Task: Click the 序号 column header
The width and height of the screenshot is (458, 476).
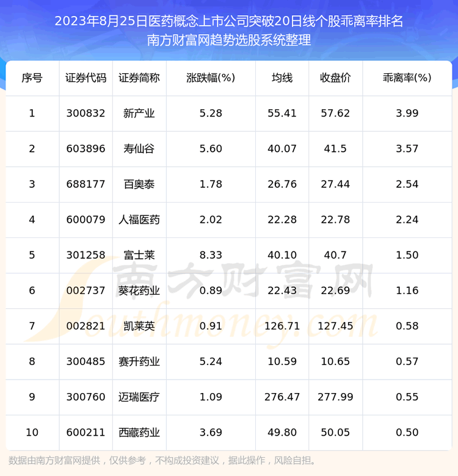Action: pyautogui.click(x=32, y=78)
